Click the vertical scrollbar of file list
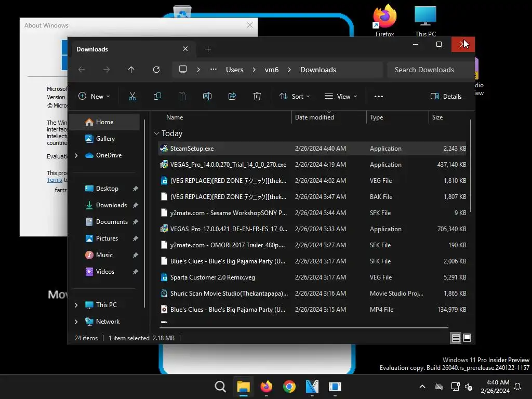 [x=471, y=166]
